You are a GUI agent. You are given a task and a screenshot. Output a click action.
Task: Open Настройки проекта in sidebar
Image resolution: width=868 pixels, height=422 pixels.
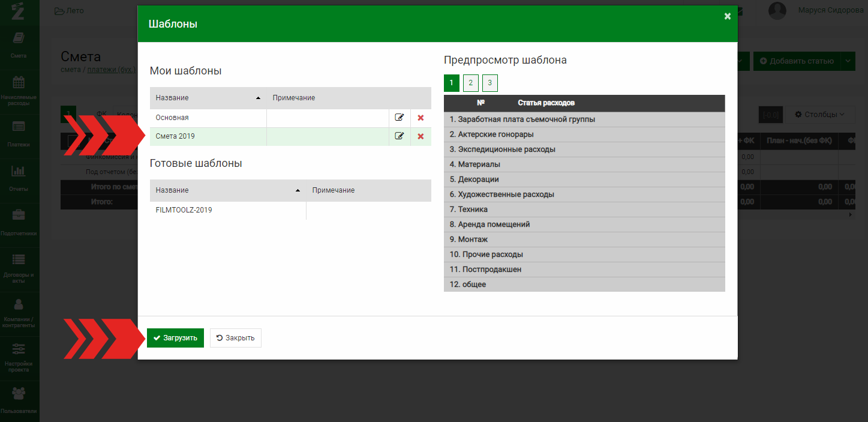[19, 357]
